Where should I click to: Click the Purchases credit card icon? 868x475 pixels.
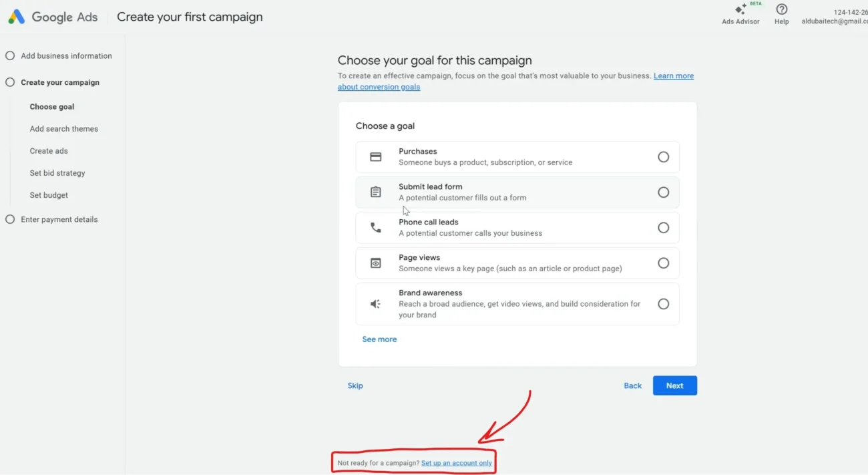coord(376,157)
